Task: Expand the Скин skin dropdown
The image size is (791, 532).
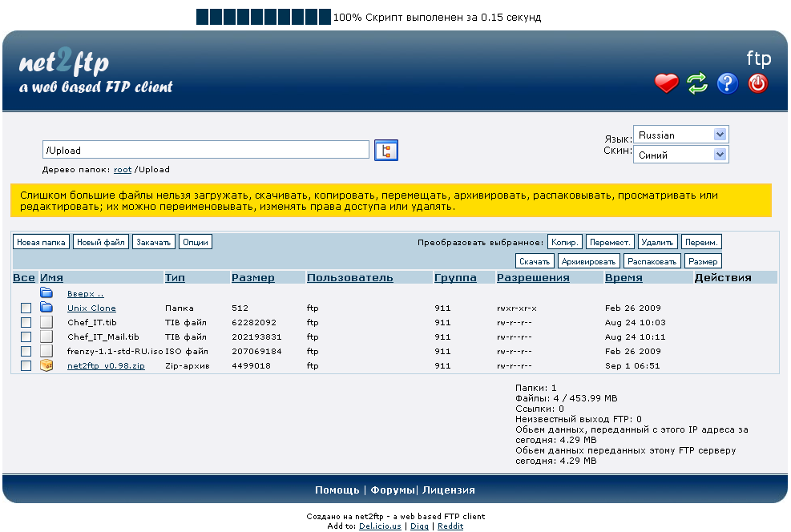Action: tap(680, 155)
